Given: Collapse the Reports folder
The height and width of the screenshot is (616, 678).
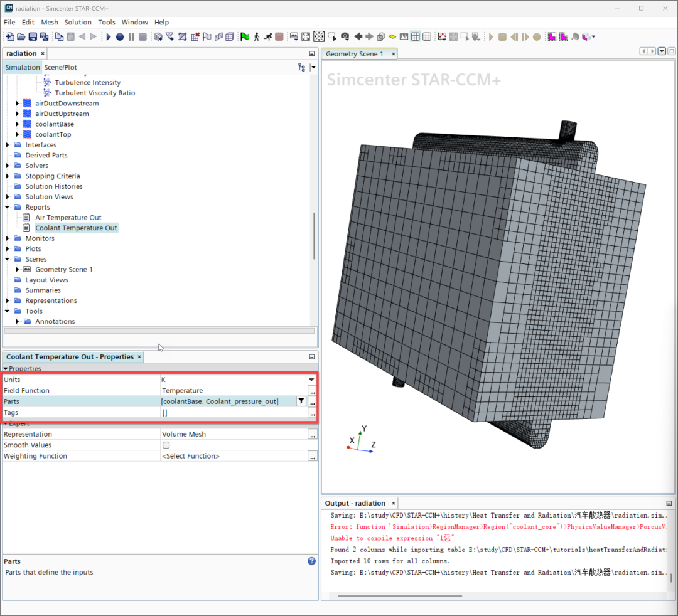Looking at the screenshot, I should coord(8,207).
